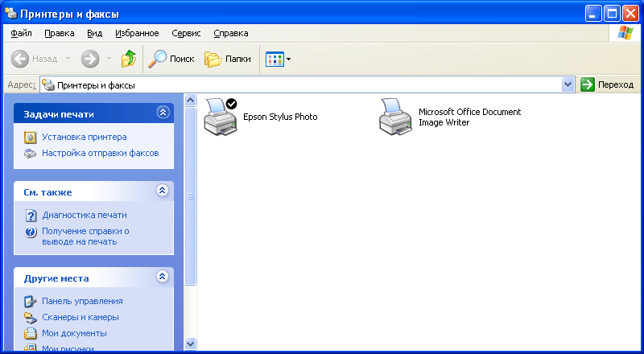Collapse the Другие места panel
The image size is (644, 354).
[x=163, y=277]
